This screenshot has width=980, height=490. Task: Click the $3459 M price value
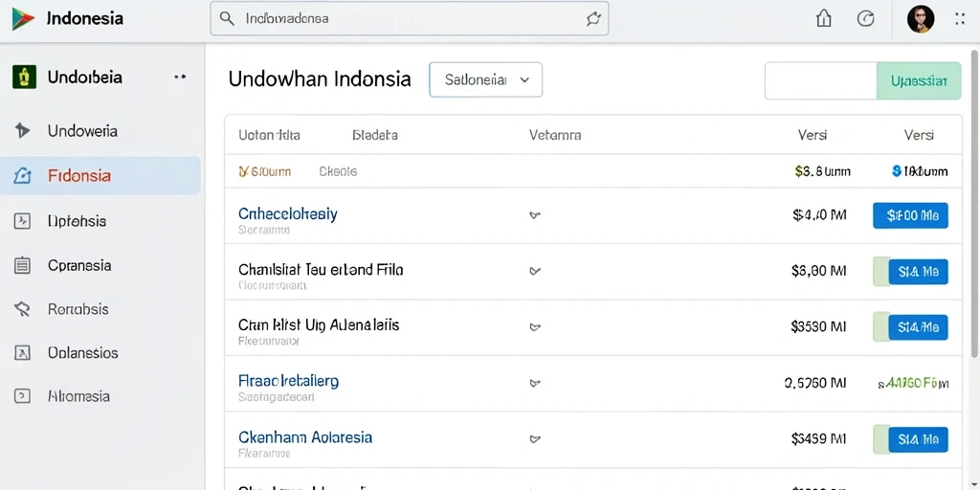pyautogui.click(x=819, y=438)
